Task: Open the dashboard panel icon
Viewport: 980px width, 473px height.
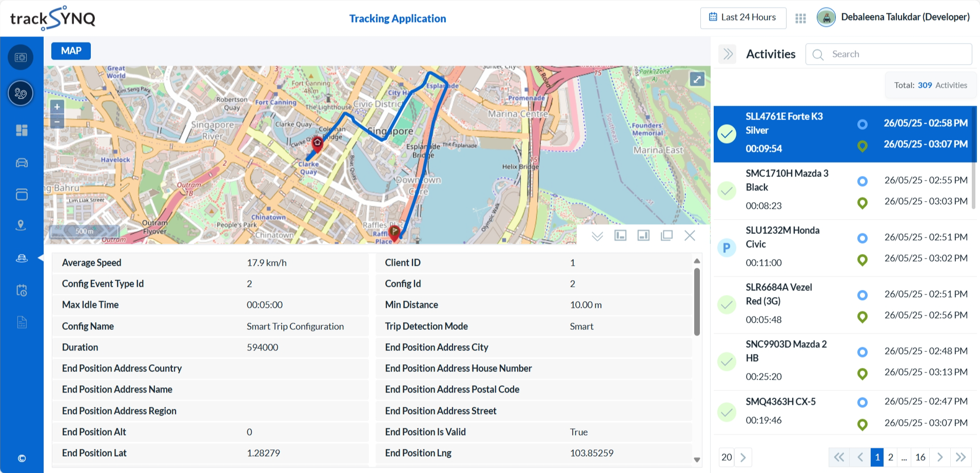Action: tap(21, 130)
